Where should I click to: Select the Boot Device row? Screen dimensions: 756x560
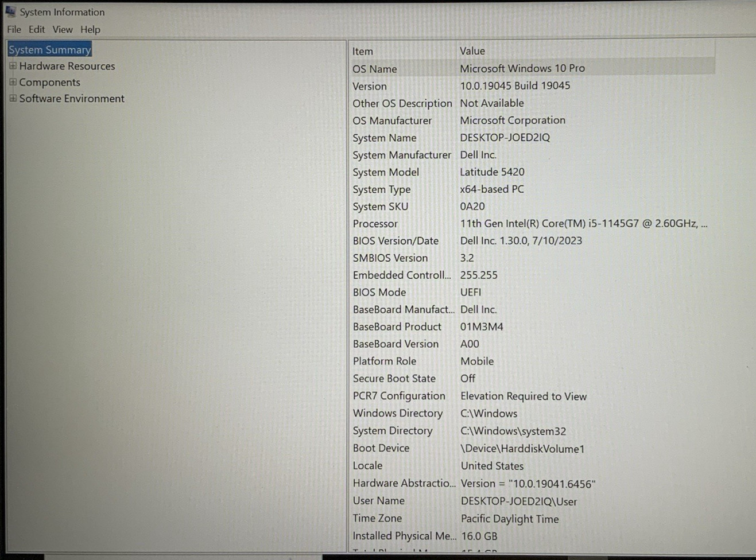[x=532, y=448]
